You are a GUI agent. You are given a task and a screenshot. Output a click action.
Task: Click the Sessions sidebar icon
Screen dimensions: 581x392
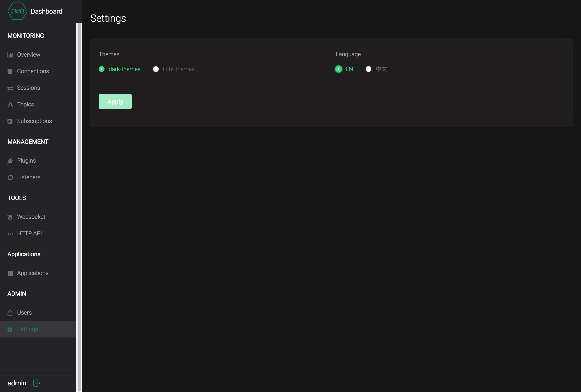[x=10, y=88]
